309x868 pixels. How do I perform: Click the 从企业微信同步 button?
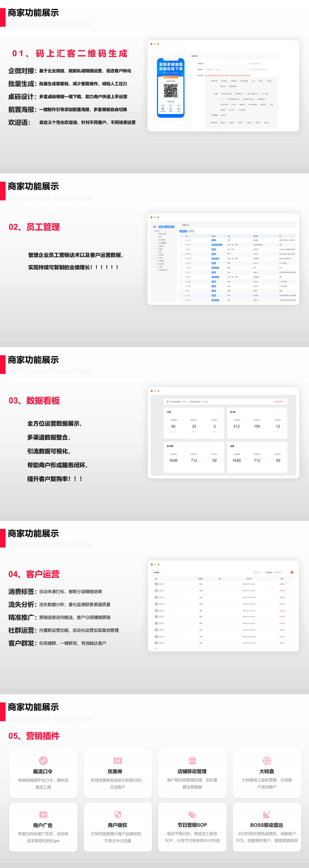pos(169,227)
